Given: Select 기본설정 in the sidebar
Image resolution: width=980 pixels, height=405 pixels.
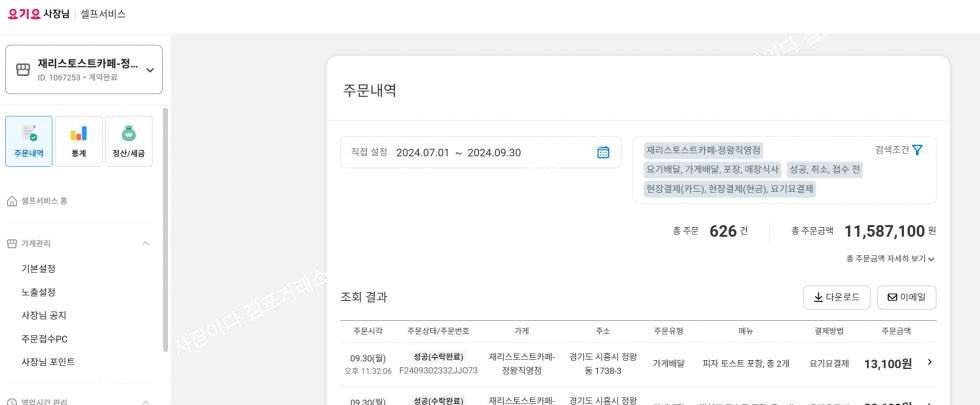Looking at the screenshot, I should (x=39, y=268).
